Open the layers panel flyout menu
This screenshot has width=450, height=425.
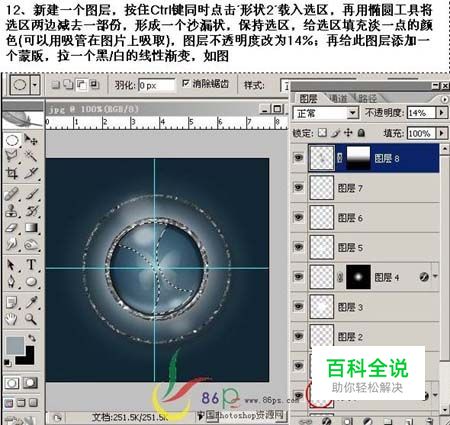444,99
